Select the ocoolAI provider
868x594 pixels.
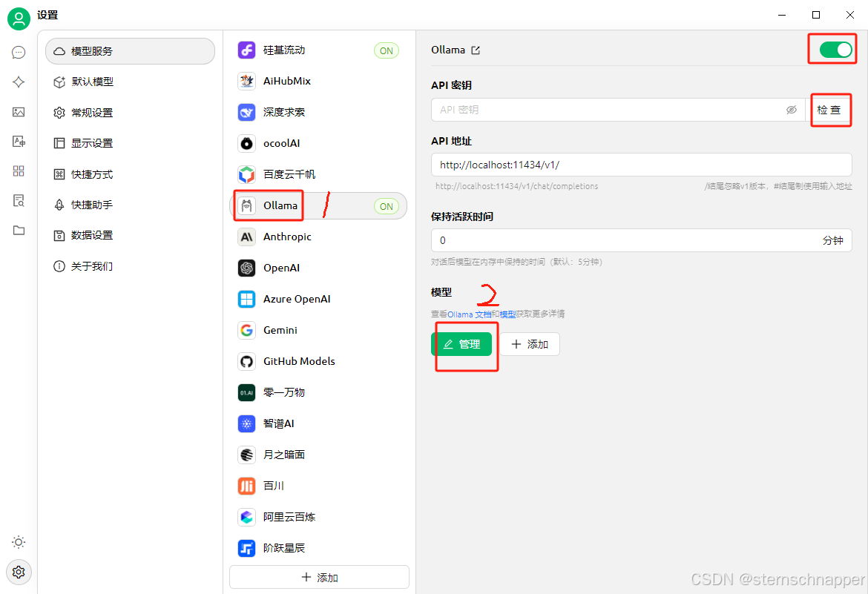click(x=318, y=143)
